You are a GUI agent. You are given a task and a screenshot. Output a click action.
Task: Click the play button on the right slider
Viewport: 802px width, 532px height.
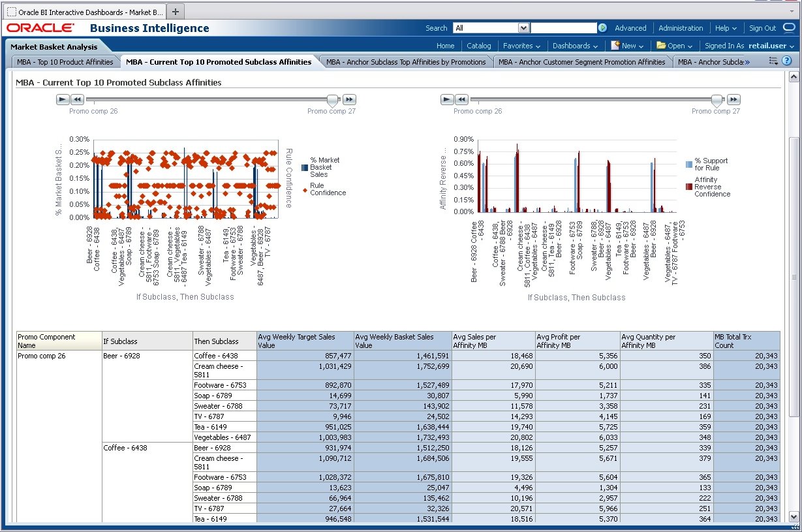[446, 99]
